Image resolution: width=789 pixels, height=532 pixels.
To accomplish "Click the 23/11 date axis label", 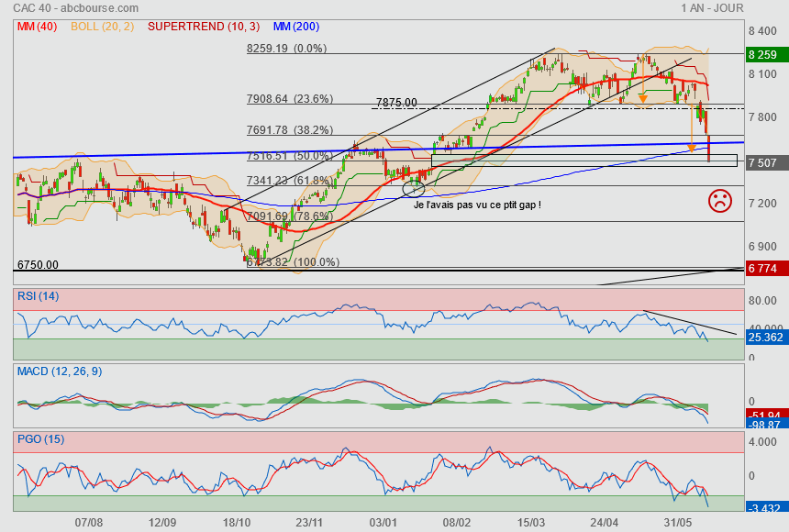I will [x=309, y=523].
